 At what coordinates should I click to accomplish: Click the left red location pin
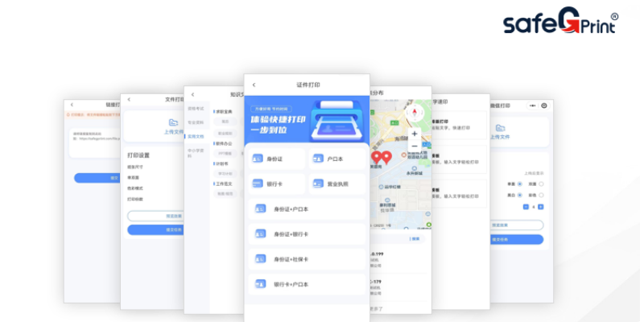376,157
